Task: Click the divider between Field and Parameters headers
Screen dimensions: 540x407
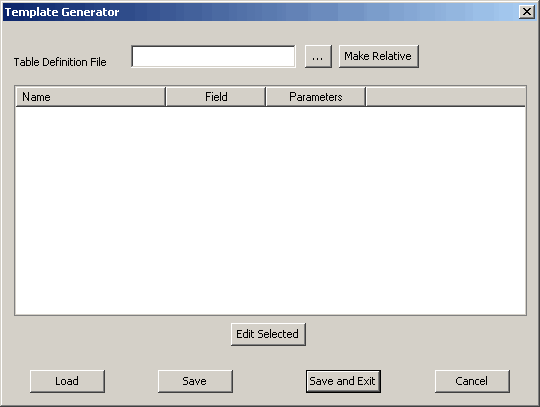Action: tap(266, 97)
